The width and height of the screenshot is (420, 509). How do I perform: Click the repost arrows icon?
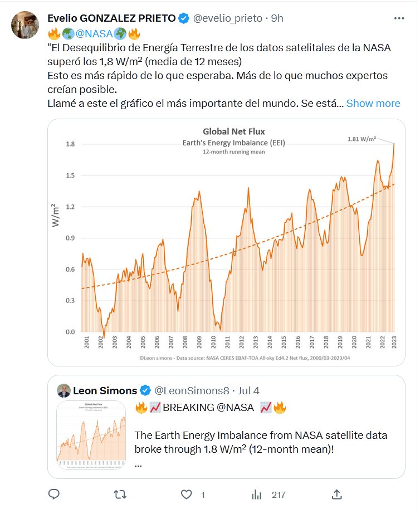coord(119,494)
